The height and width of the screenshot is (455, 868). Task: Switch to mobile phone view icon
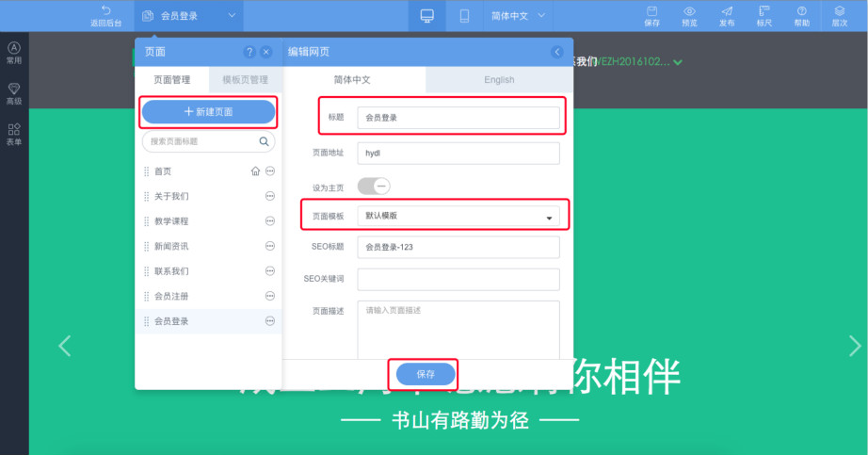click(x=464, y=16)
